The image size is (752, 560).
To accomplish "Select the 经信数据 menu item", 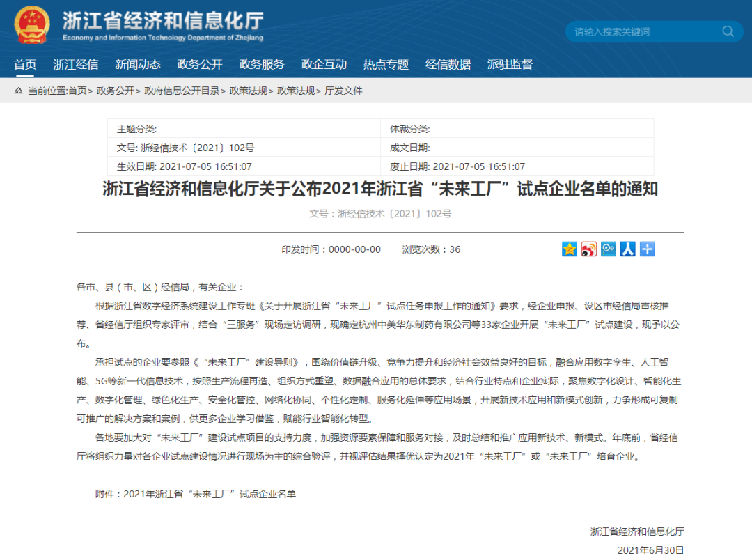I will click(448, 64).
